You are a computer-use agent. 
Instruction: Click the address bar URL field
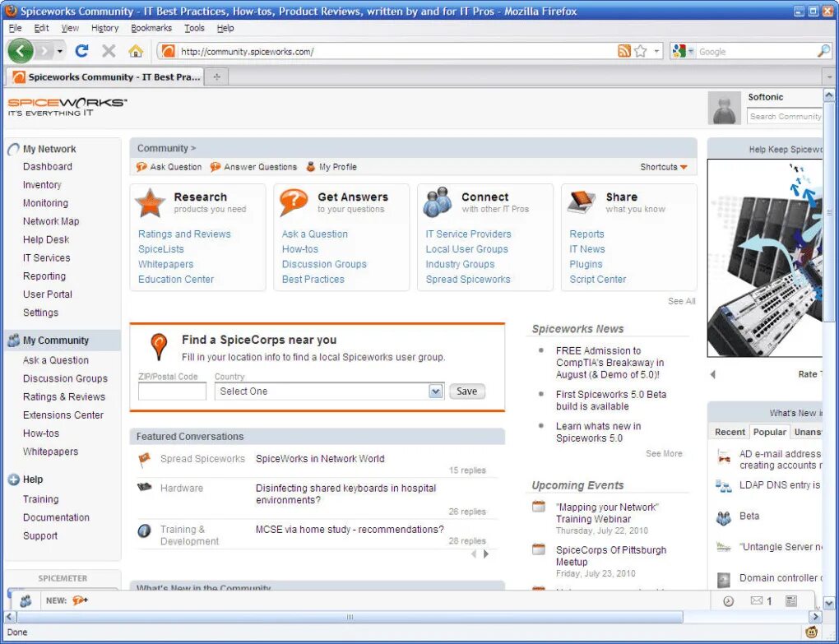pyautogui.click(x=396, y=51)
